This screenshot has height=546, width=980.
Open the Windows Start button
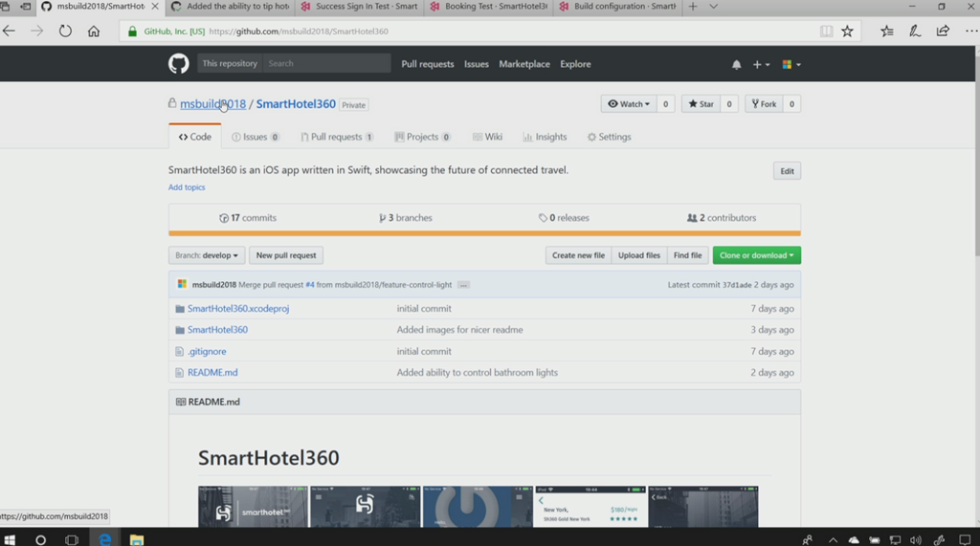[10, 539]
